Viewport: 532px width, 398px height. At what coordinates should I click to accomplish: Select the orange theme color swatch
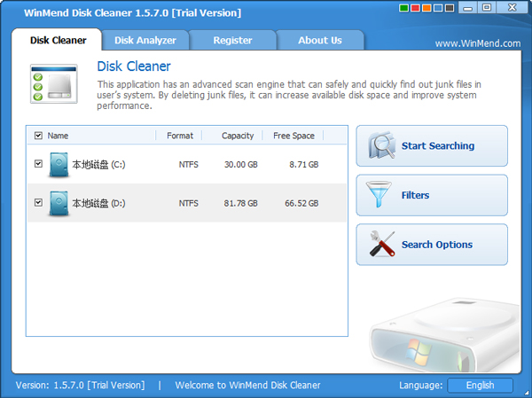(x=426, y=8)
